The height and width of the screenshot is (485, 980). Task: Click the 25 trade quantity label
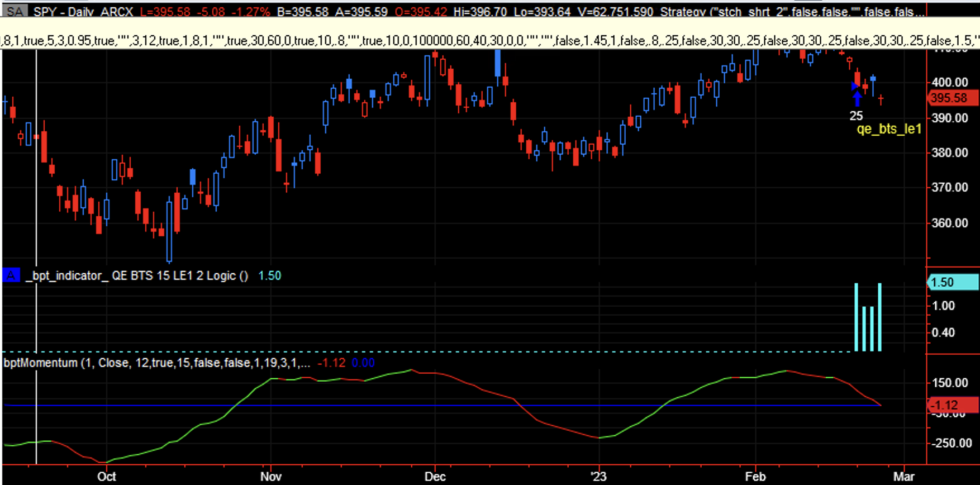click(856, 116)
